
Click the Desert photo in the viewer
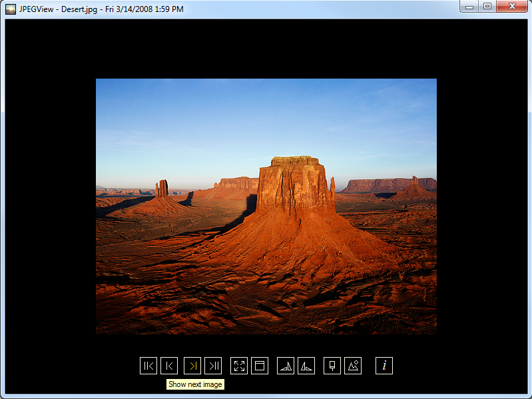(x=266, y=206)
